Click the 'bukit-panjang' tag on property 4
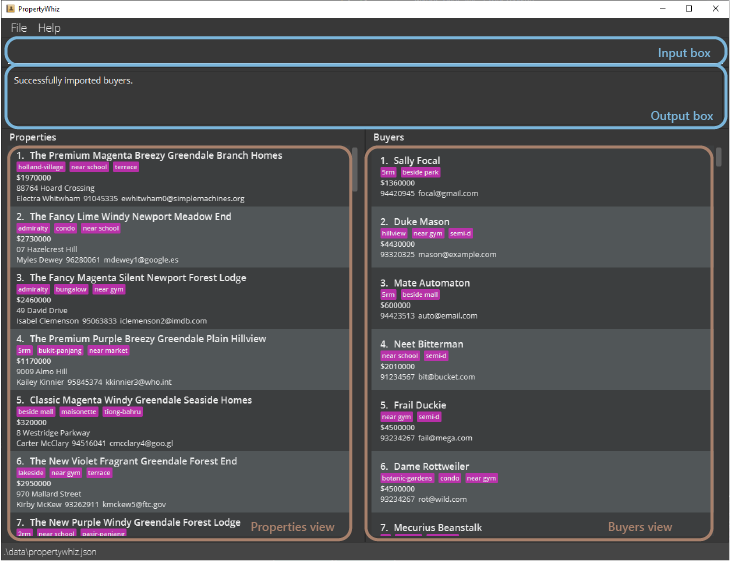Viewport: 730px width, 561px height. 60,351
